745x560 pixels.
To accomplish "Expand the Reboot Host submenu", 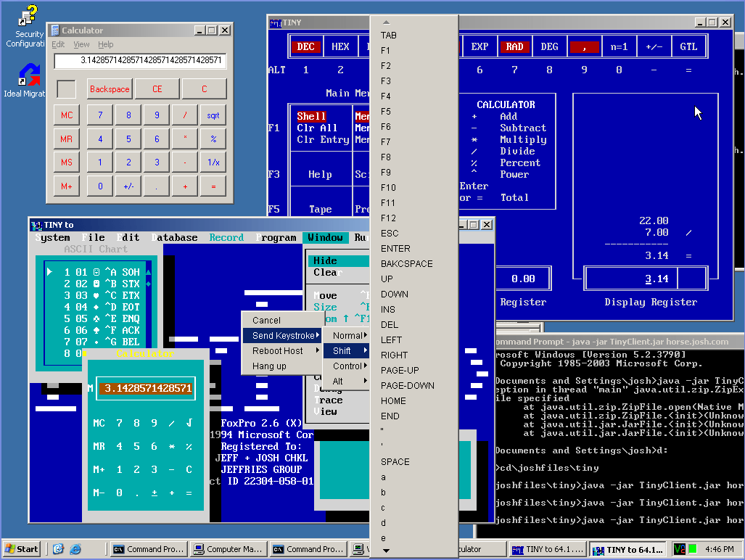I will (x=277, y=350).
